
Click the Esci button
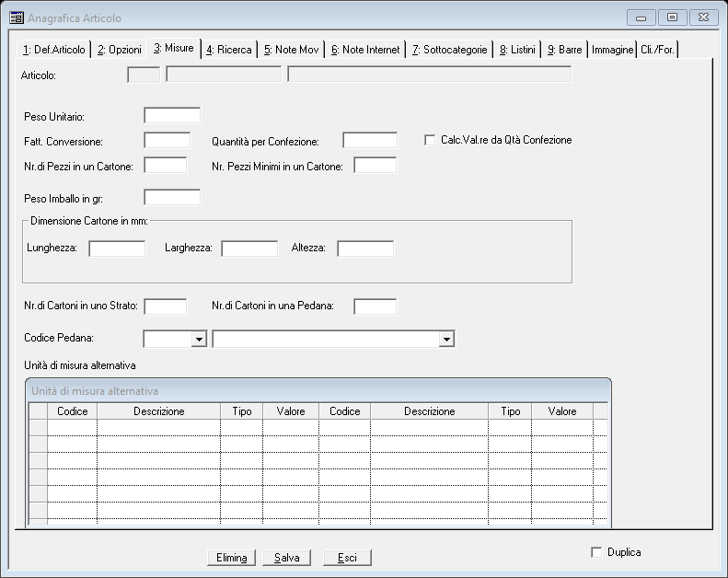(x=347, y=558)
